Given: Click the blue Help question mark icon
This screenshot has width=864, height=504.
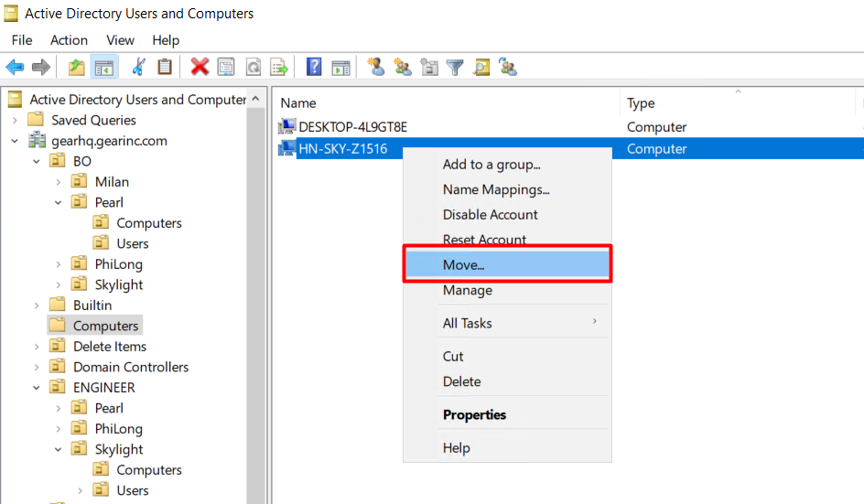Looking at the screenshot, I should pos(314,67).
